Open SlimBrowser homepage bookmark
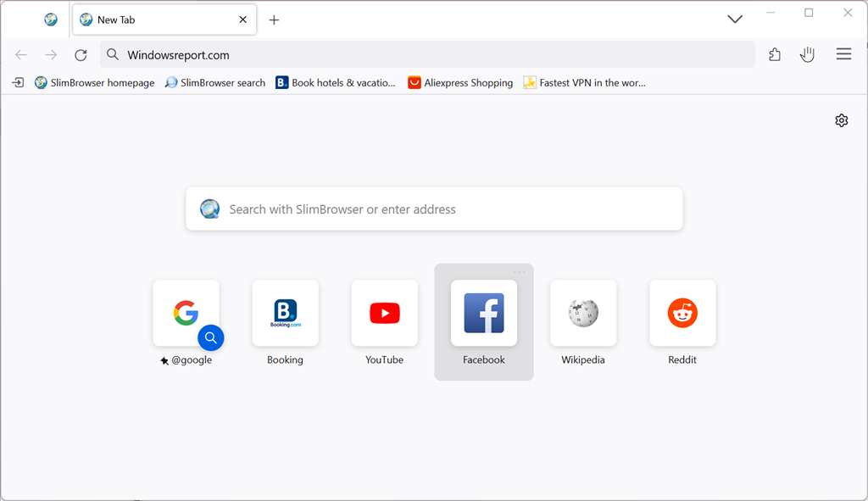Image resolution: width=868 pixels, height=501 pixels. [95, 82]
